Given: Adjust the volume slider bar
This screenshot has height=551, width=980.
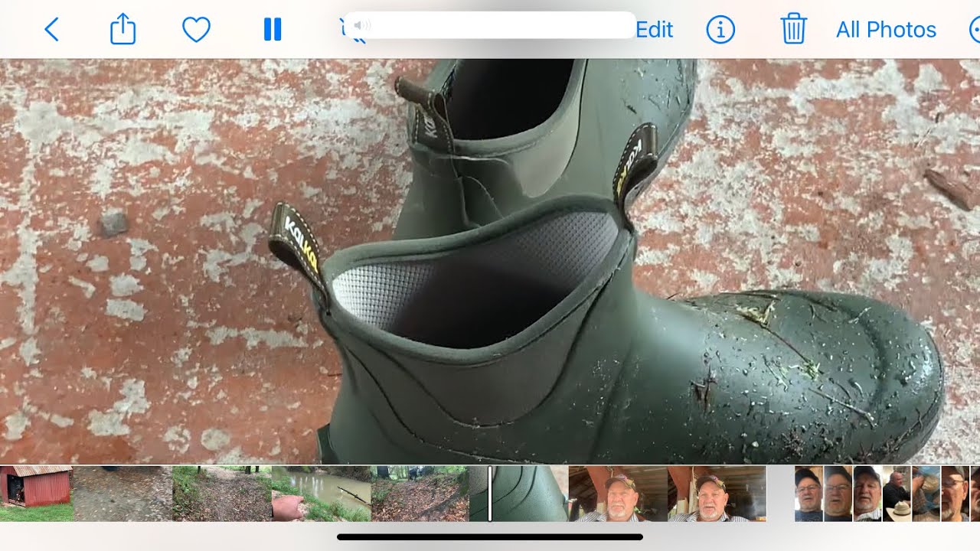Looking at the screenshot, I should (490, 25).
